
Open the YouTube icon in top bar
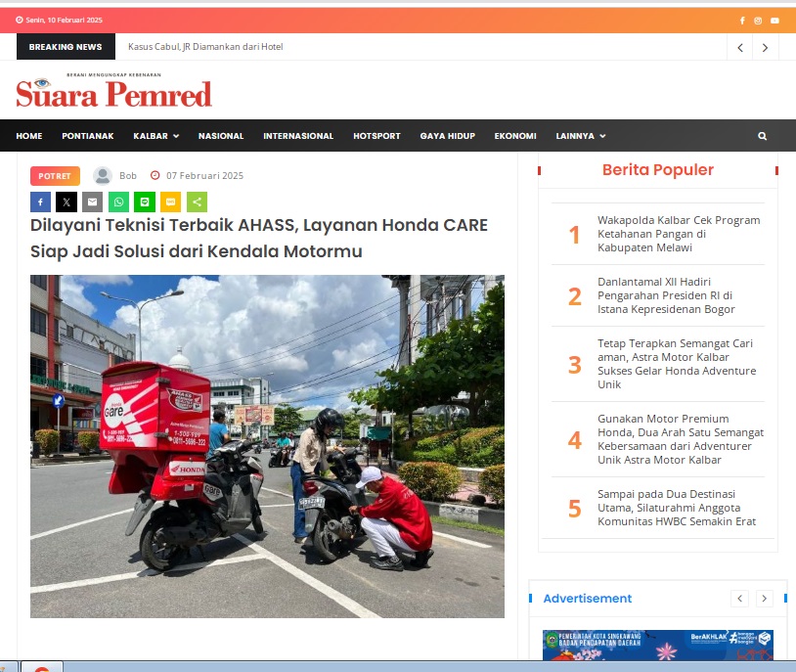pos(774,21)
